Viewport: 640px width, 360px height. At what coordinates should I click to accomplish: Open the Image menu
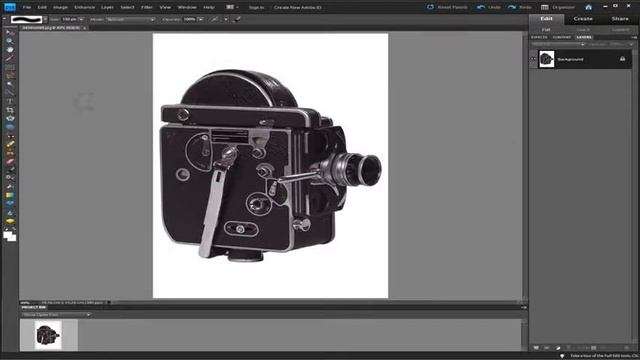(x=60, y=7)
